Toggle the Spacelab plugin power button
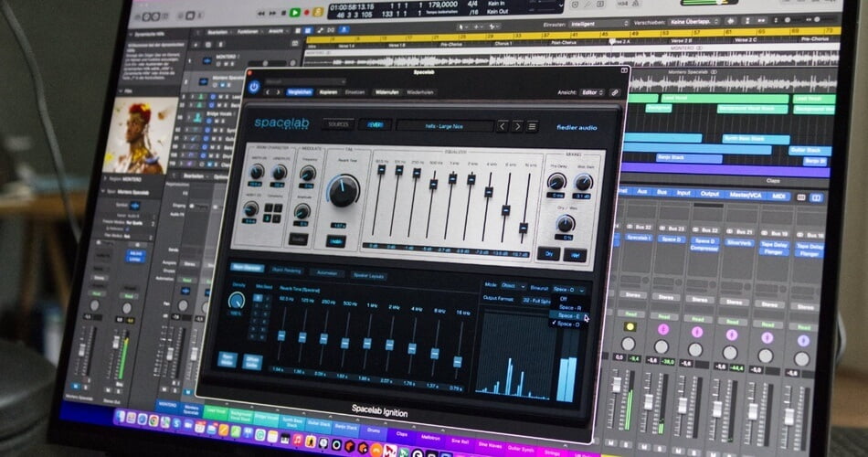This screenshot has height=457, width=868. point(254,86)
